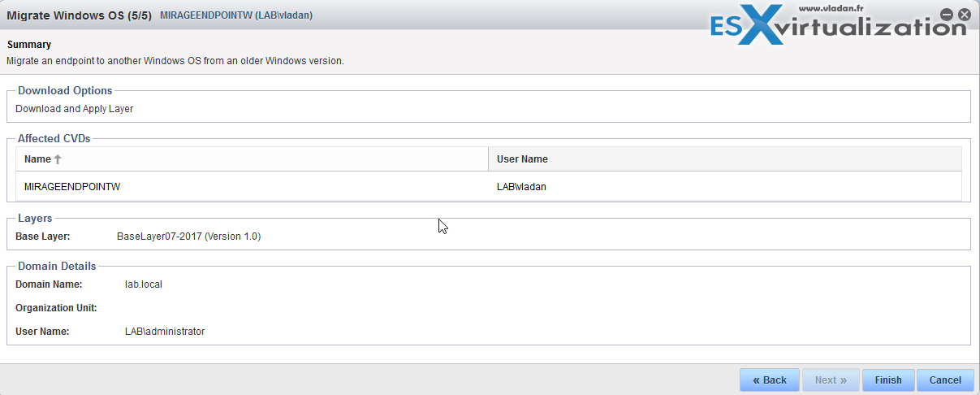Click the disabled Next button
This screenshot has width=980, height=395.
(830, 380)
